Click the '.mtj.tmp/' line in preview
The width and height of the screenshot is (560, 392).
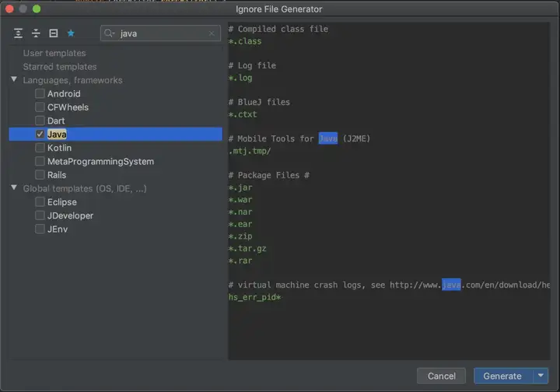[x=250, y=151]
